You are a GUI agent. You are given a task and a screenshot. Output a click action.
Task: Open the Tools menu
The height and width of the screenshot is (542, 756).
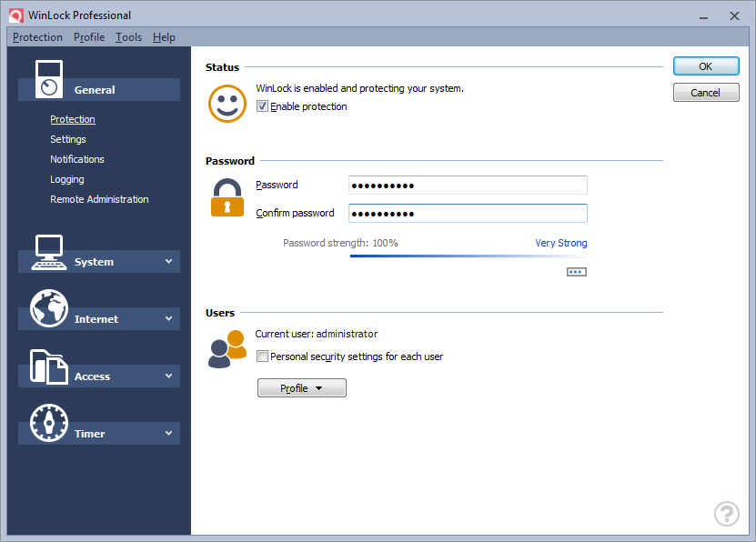tap(128, 37)
